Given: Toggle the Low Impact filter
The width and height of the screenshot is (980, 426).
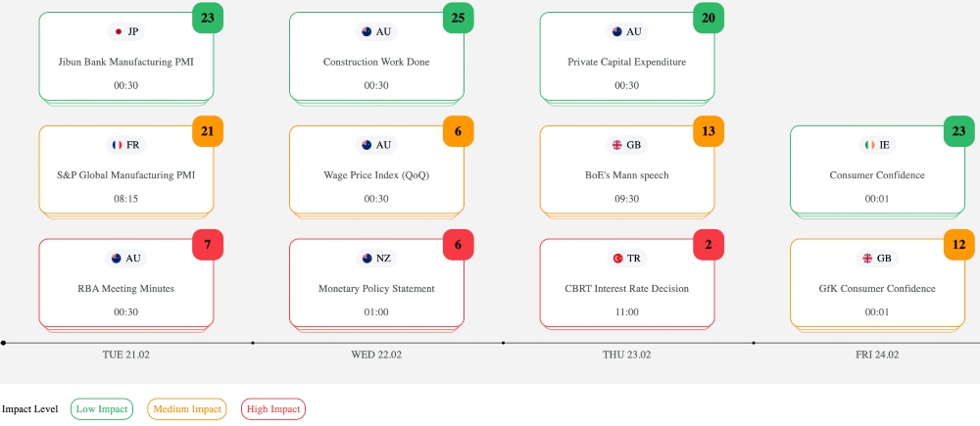Looking at the screenshot, I should 102,408.
